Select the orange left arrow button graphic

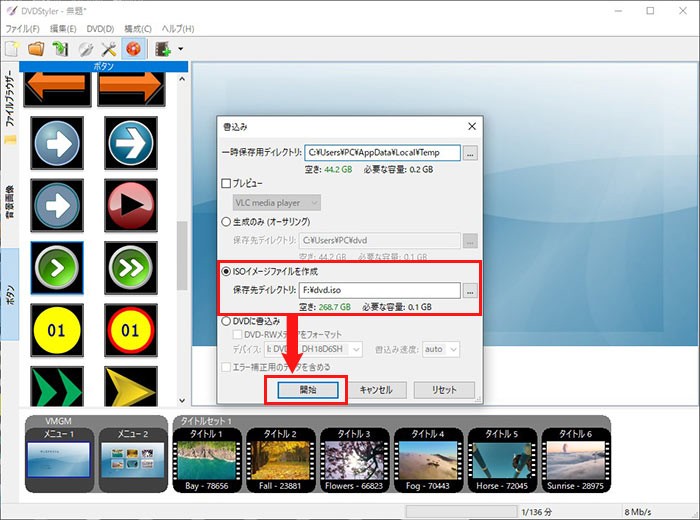point(57,89)
